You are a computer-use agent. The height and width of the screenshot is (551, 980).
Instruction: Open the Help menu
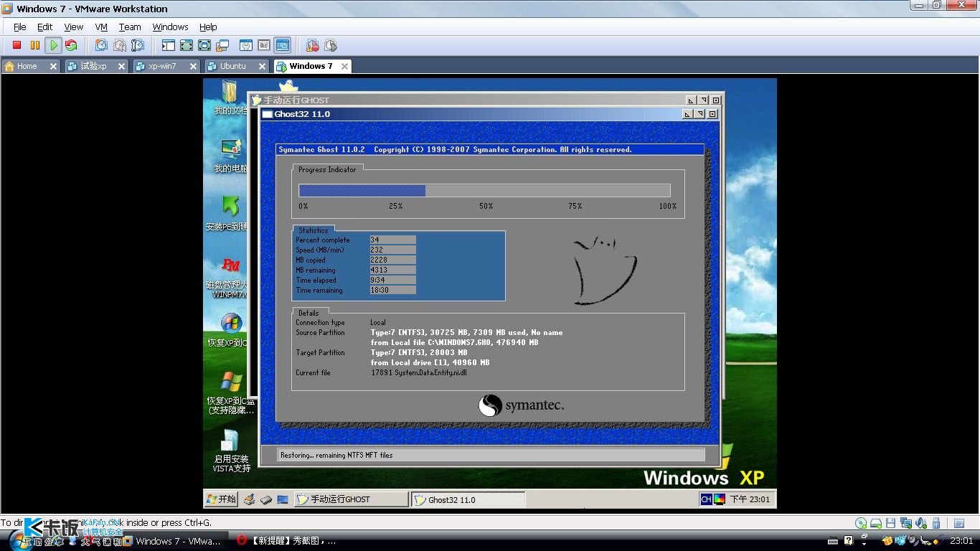[208, 27]
